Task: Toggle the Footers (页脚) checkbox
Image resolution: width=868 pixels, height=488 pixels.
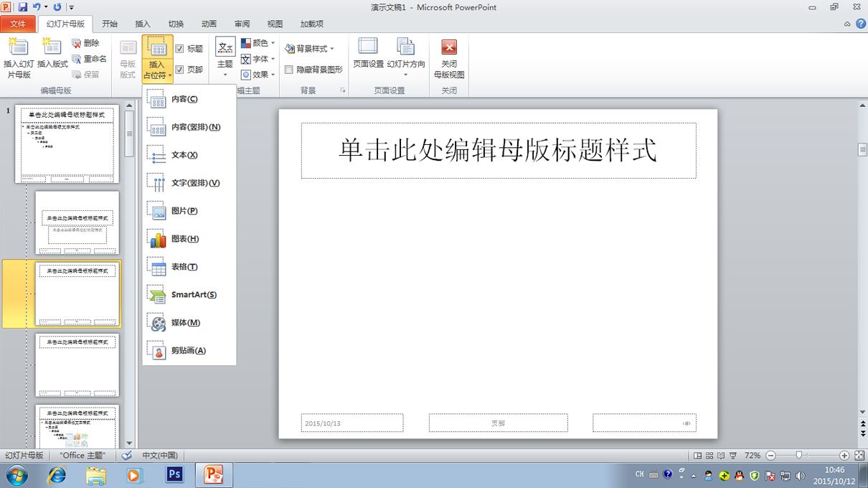Action: (x=179, y=70)
